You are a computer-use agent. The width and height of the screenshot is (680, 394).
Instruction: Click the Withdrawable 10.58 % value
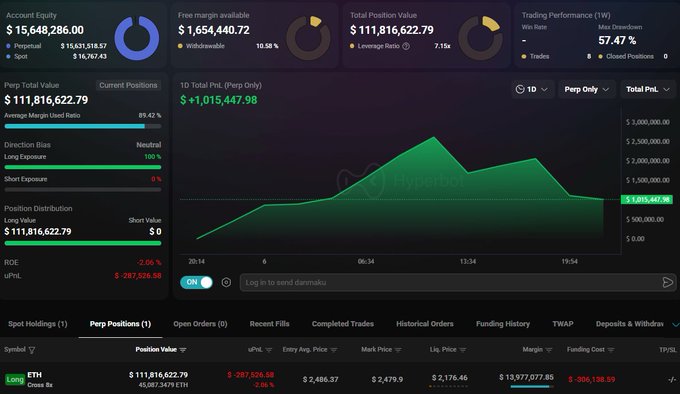pos(267,46)
